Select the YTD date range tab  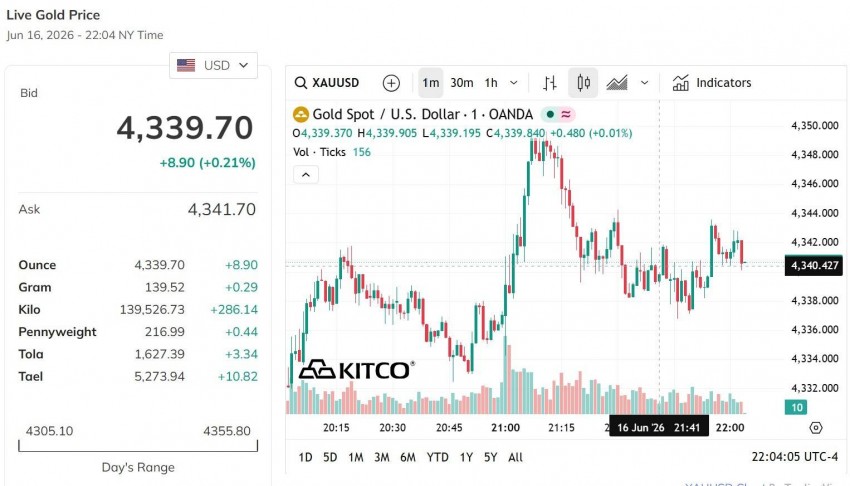pyautogui.click(x=437, y=457)
